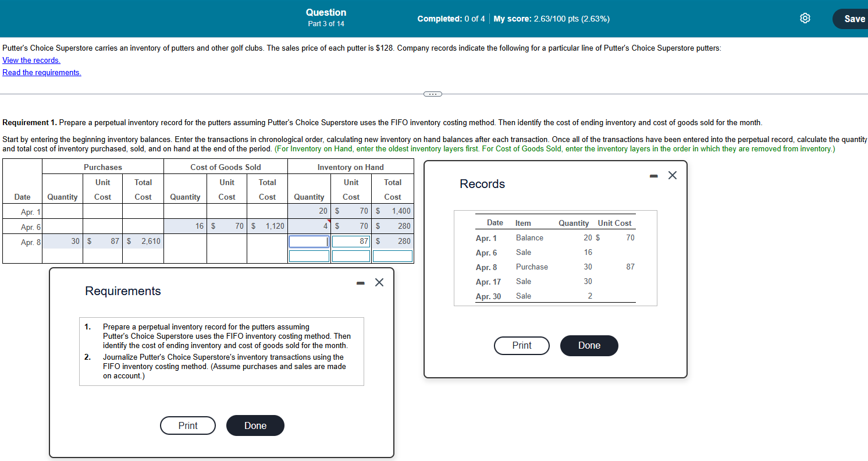Open the Read the requirements link
868x461 pixels.
(42, 73)
